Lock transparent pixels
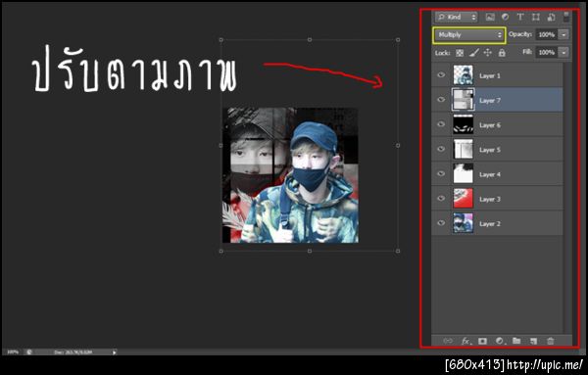This screenshot has width=588, height=375. click(x=460, y=53)
